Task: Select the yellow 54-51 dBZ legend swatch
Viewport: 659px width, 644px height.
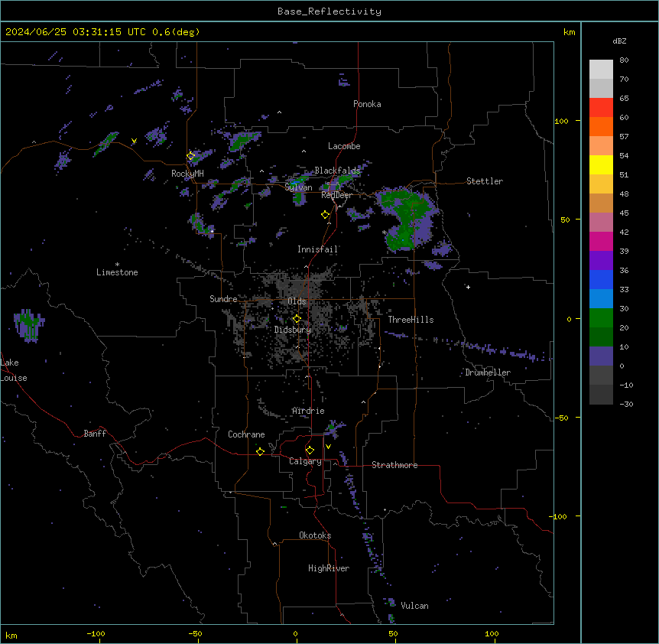Action: coord(601,164)
